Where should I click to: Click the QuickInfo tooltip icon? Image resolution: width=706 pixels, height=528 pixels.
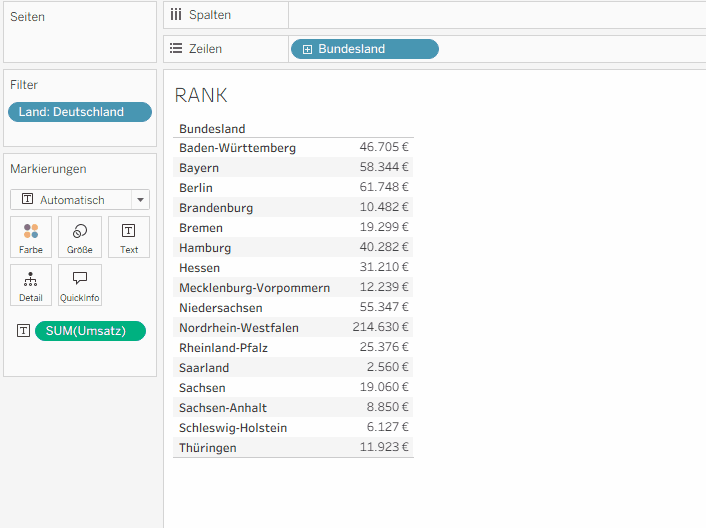[80, 284]
